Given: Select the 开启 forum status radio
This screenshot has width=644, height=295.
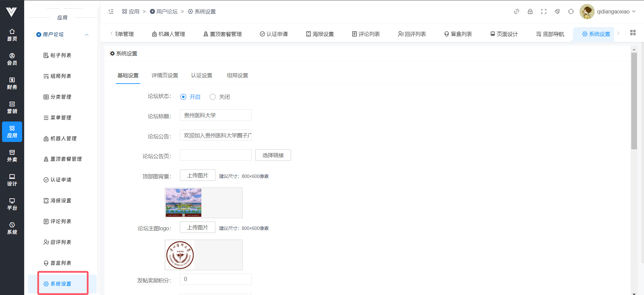Looking at the screenshot, I should pos(183,97).
